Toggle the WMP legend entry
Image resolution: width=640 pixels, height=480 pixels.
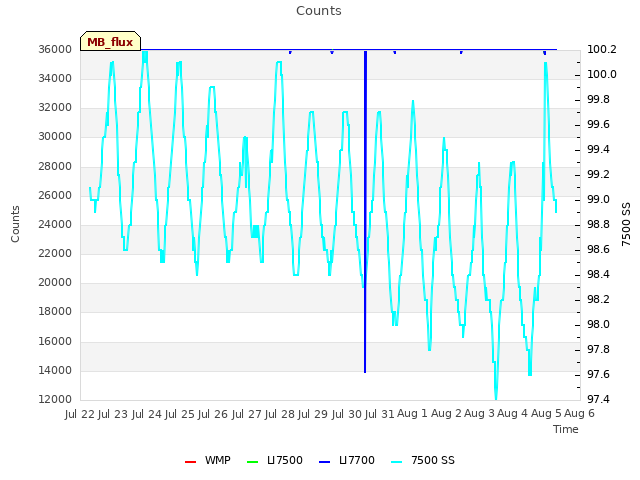(208, 460)
